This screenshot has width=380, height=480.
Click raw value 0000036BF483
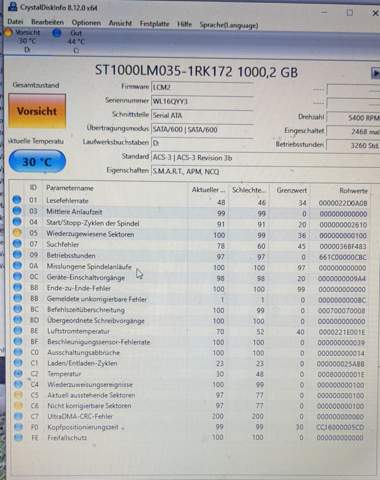[x=343, y=246]
